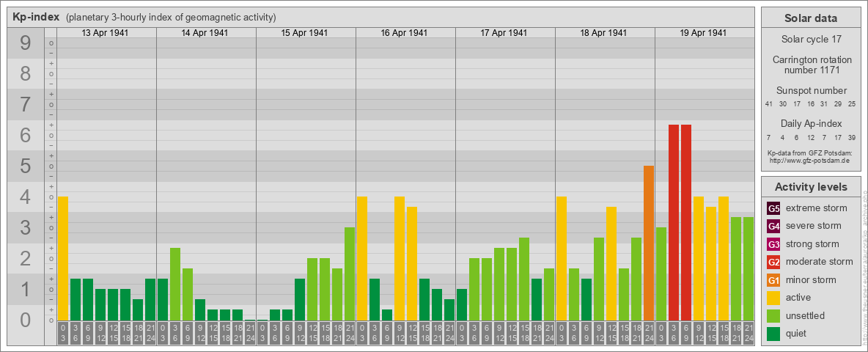
Task: Click the y-axis number 0
Action: (26, 320)
